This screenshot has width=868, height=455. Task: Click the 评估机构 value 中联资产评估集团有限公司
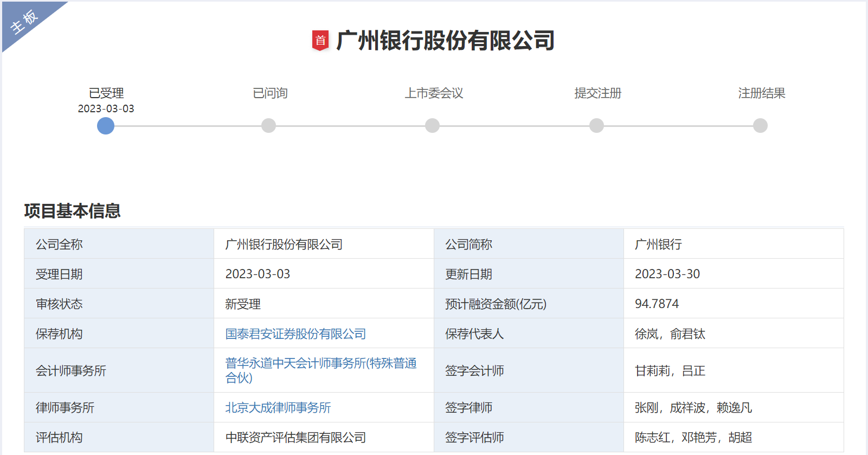click(295, 438)
